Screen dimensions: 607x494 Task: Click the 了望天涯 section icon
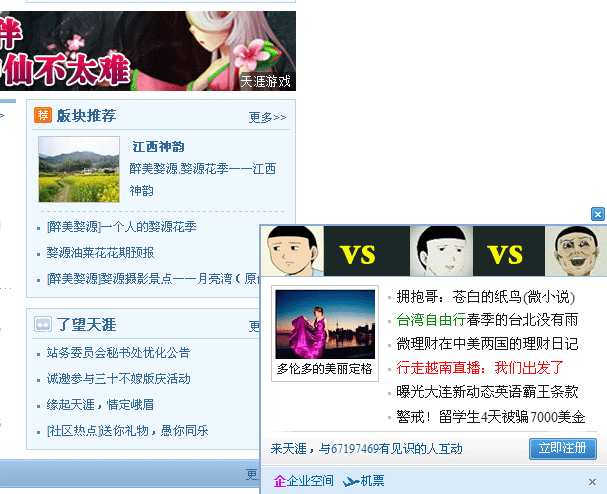[x=43, y=324]
